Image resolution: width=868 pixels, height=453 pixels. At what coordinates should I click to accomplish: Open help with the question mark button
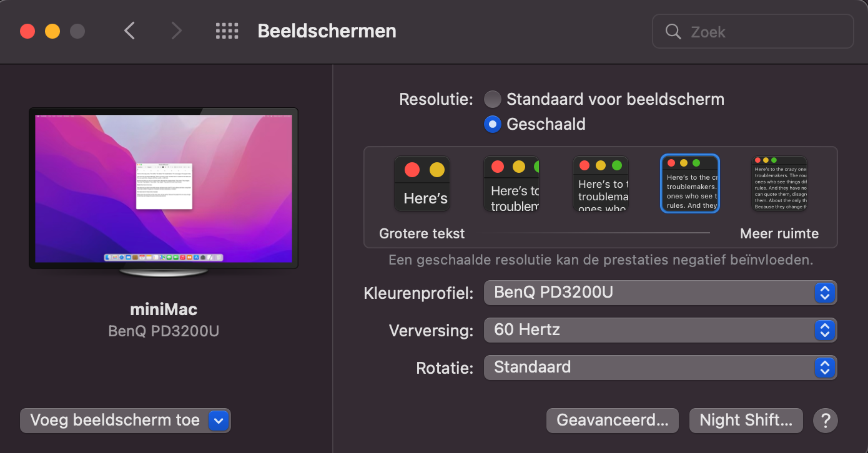pyautogui.click(x=825, y=420)
